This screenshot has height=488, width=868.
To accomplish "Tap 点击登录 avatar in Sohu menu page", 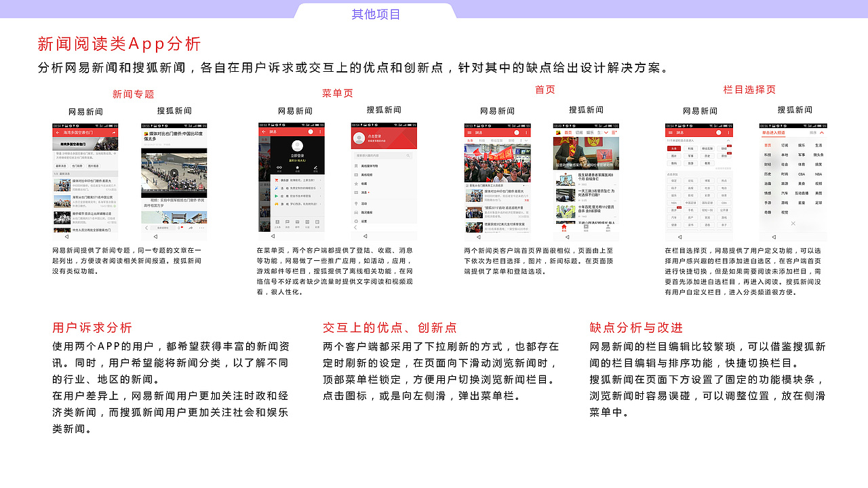I will pyautogui.click(x=359, y=138).
